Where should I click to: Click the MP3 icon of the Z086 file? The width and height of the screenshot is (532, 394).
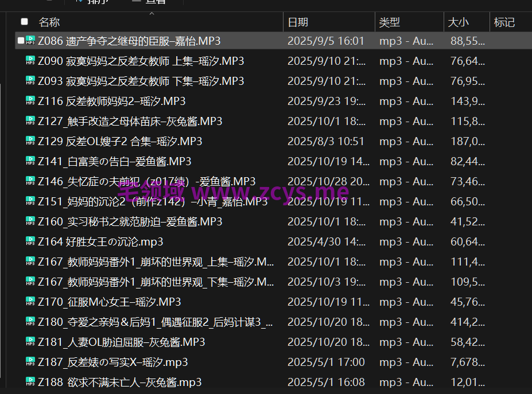30,40
